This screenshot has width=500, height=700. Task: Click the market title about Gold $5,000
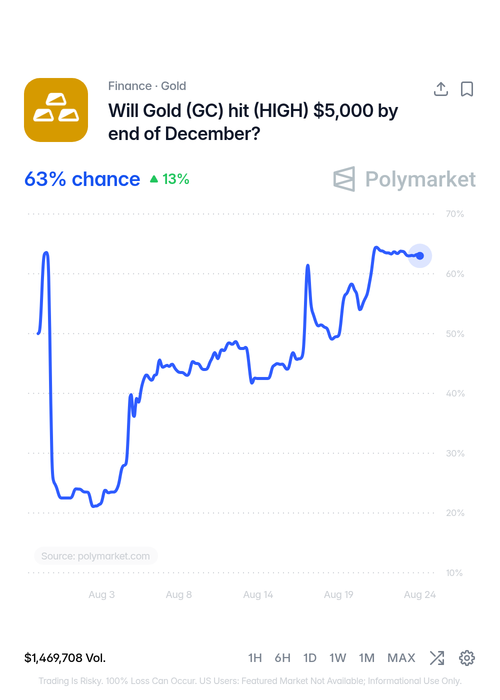253,122
